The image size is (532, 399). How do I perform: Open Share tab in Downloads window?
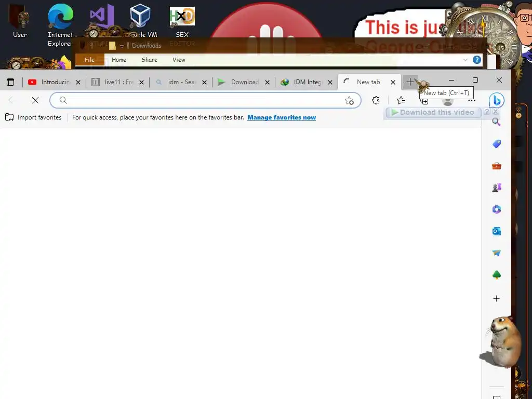150,60
